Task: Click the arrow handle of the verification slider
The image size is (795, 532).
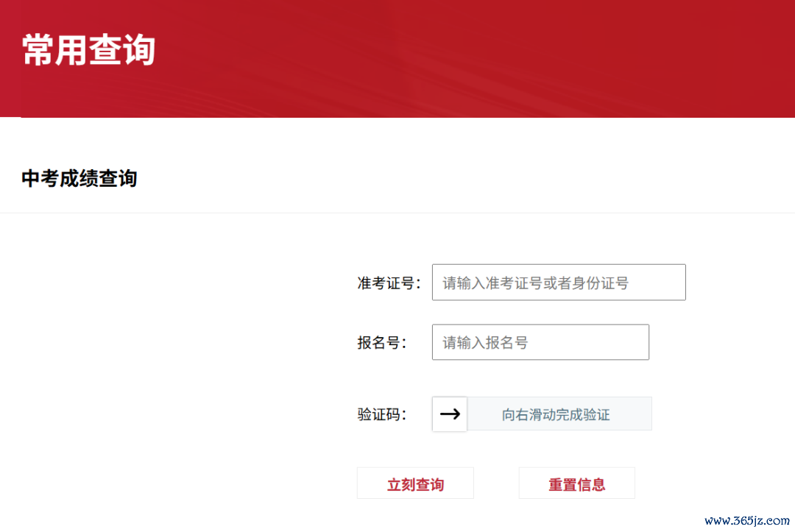Action: pos(449,414)
